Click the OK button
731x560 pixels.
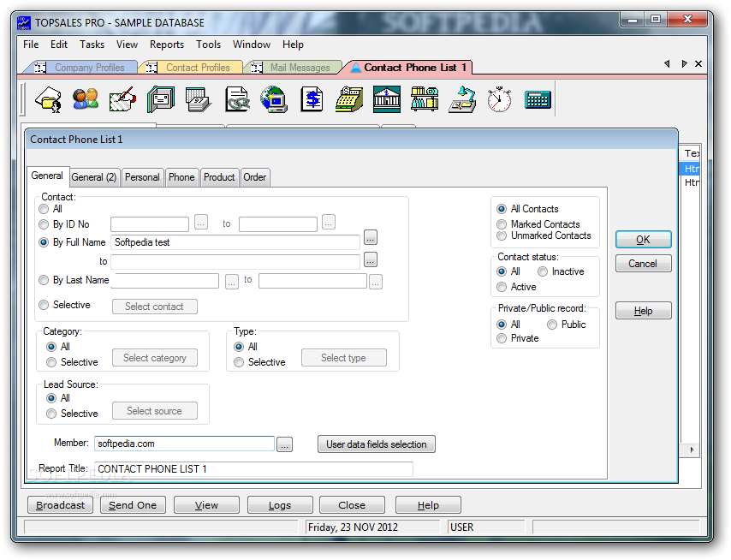pyautogui.click(x=644, y=240)
